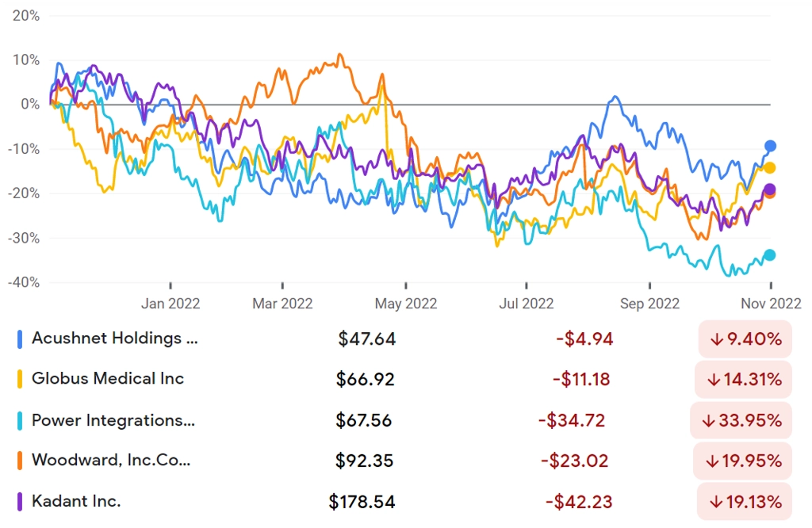This screenshot has width=812, height=528.
Task: Click the 19.13% change badge for Kadant
Action: pyautogui.click(x=744, y=501)
